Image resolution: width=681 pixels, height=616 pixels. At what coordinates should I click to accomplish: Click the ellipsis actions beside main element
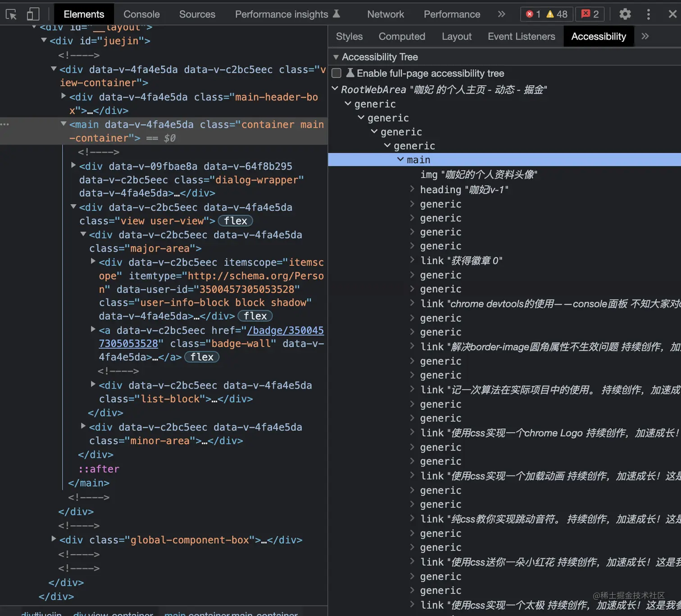pyautogui.click(x=5, y=124)
